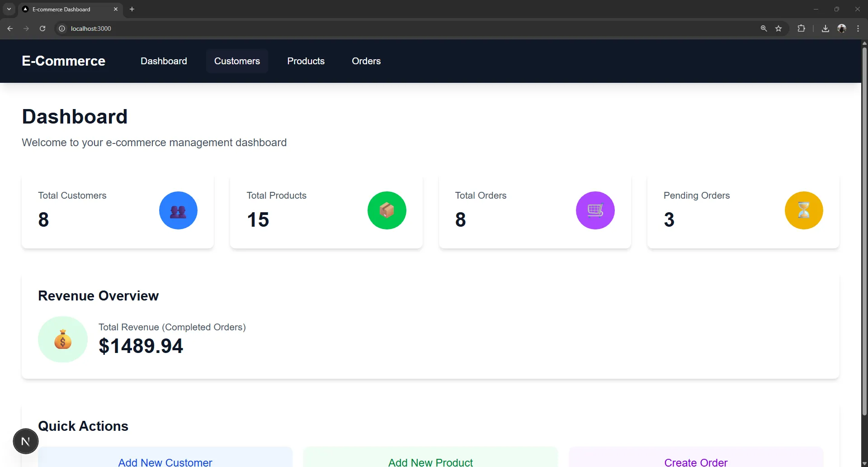Click the zoom magnifier icon in address bar
The height and width of the screenshot is (467, 868).
(x=764, y=28)
